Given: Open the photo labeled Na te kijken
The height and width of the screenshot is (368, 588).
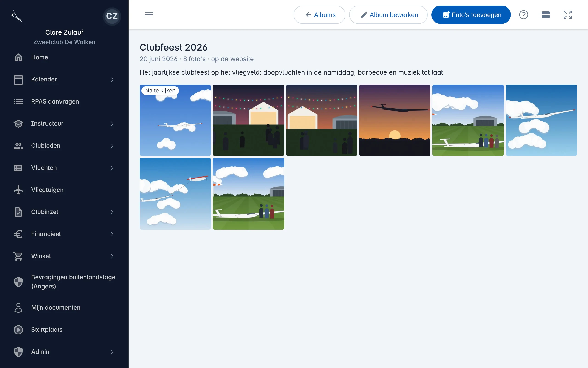Looking at the screenshot, I should pos(175,120).
